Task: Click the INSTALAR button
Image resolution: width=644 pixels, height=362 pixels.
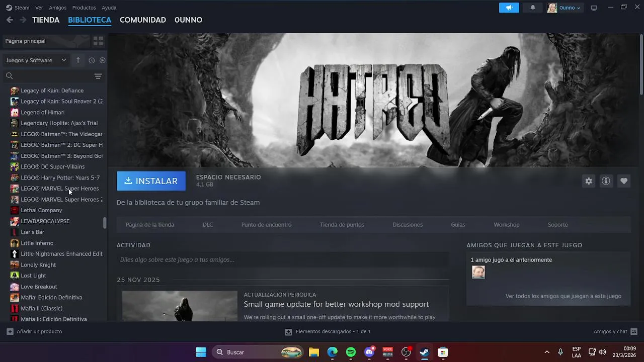Action: 151,181
